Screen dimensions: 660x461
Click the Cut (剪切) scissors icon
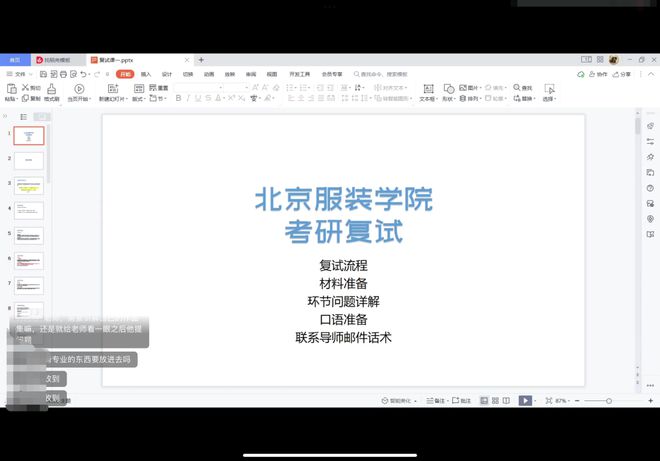[25, 87]
